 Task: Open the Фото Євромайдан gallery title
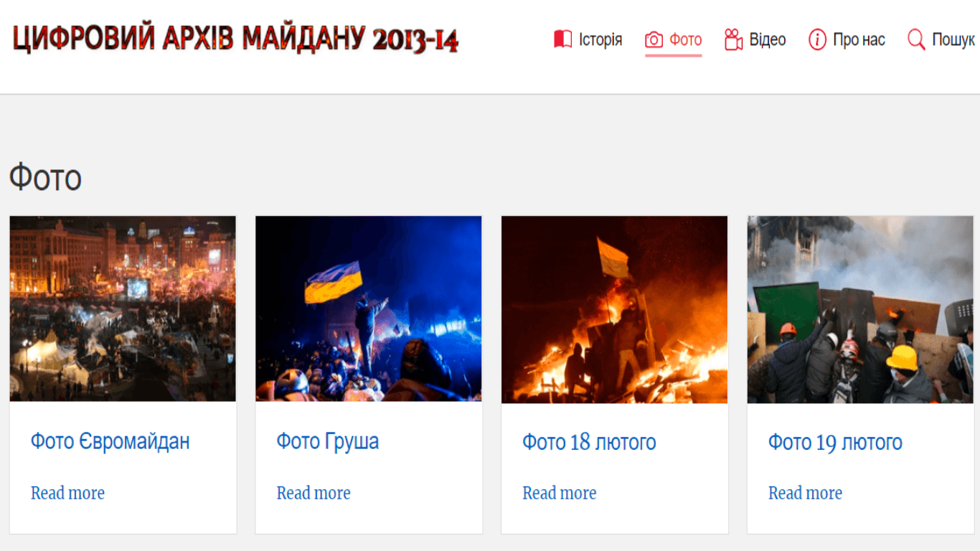(110, 441)
